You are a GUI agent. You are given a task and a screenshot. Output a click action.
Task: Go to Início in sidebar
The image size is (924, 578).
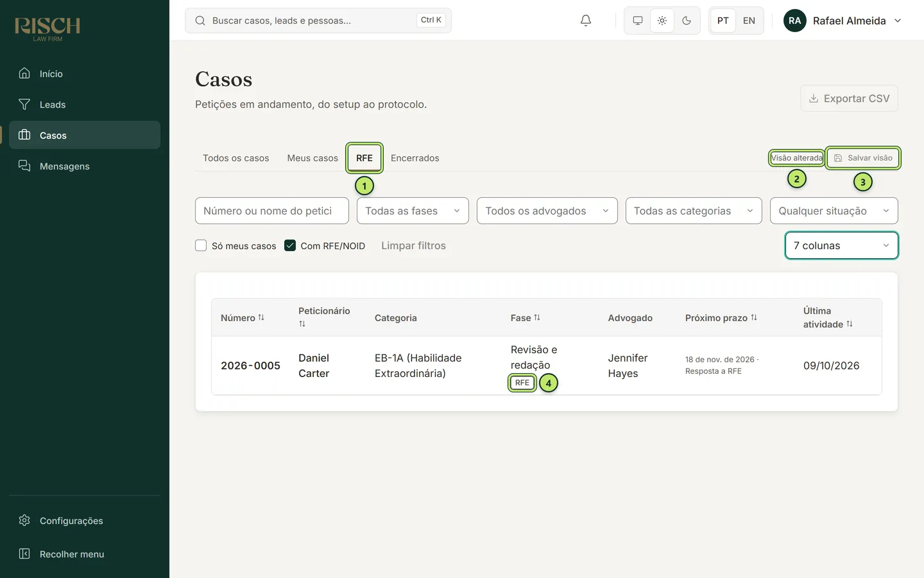click(x=85, y=73)
